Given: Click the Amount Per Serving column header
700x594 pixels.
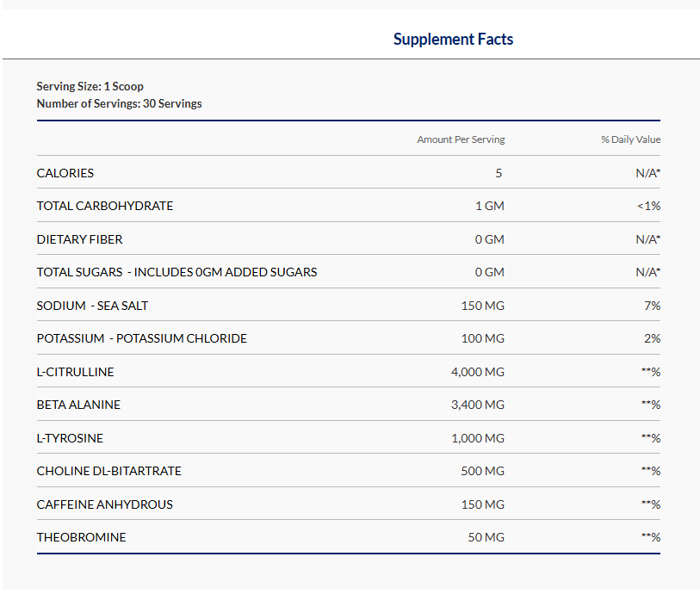Looking at the screenshot, I should click(461, 139).
